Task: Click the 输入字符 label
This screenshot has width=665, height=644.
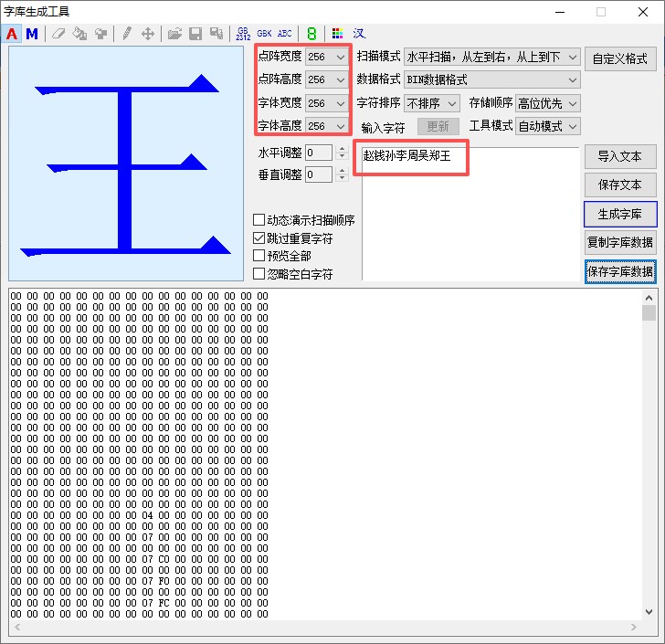Action: tap(383, 128)
